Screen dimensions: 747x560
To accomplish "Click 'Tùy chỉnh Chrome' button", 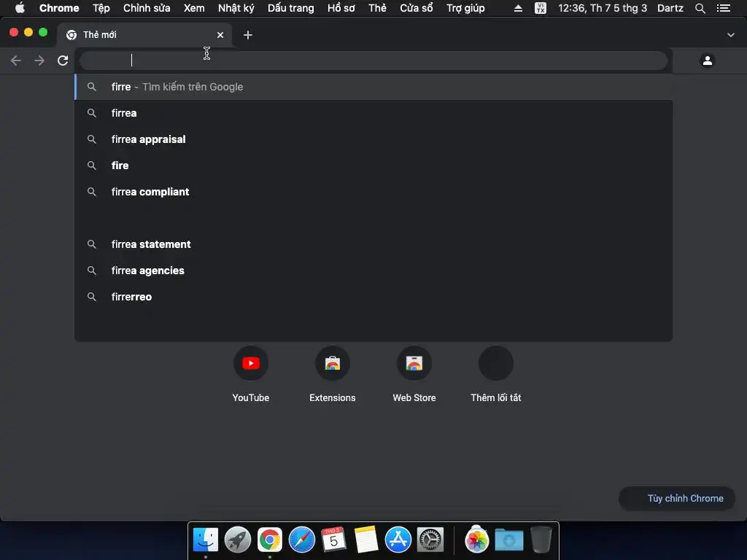I will [676, 498].
